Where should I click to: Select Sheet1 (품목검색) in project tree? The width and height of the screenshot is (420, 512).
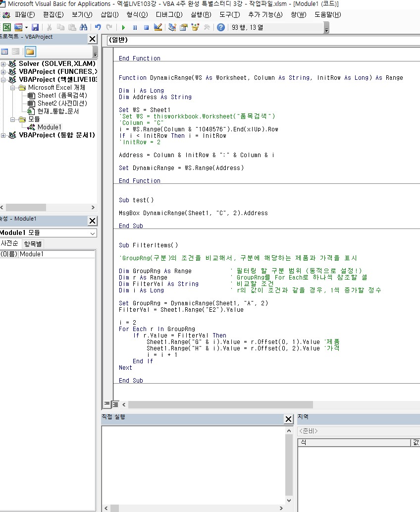(62, 95)
